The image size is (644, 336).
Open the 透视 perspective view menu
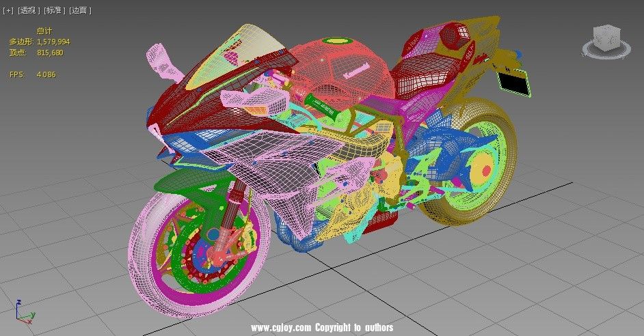click(28, 10)
